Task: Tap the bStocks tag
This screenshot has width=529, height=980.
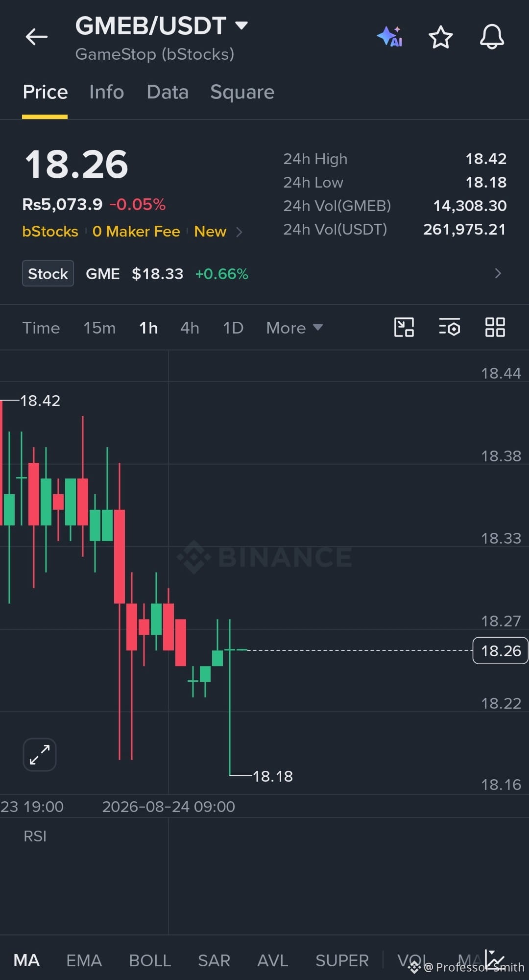Action: coord(50,231)
